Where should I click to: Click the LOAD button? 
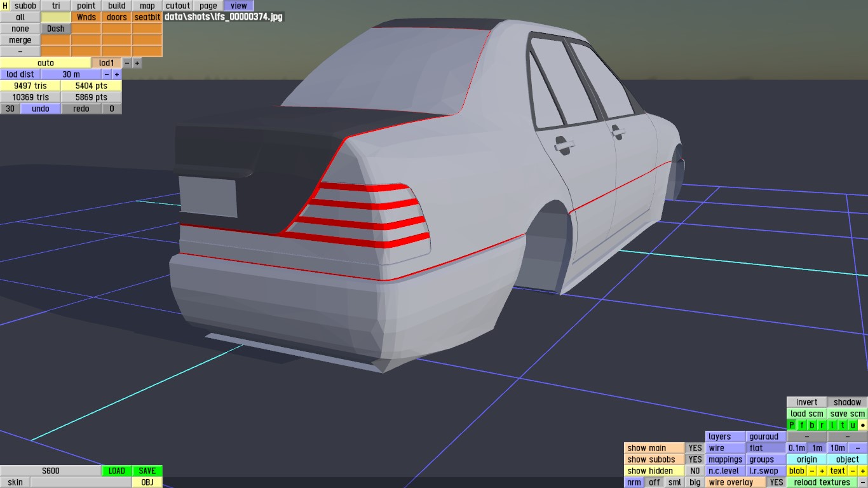117,471
